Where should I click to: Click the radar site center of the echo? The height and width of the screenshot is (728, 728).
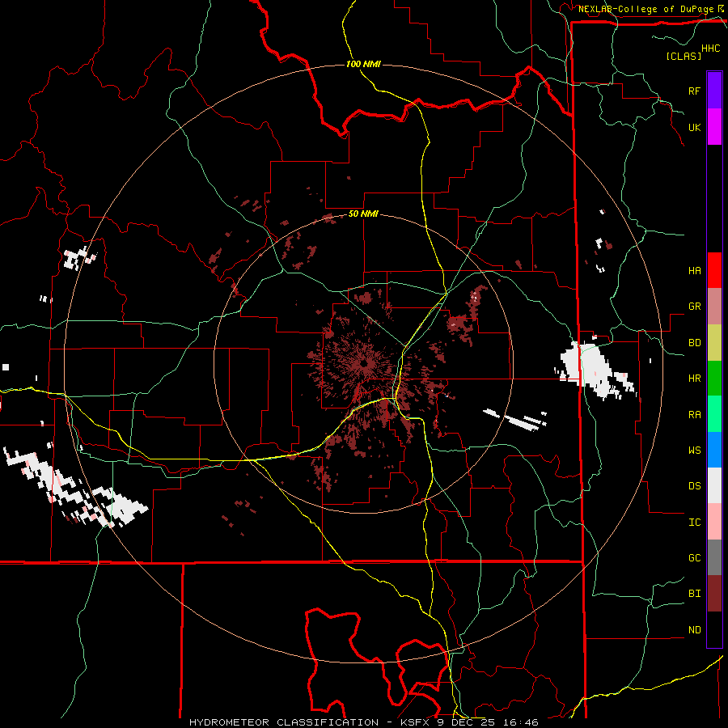tap(365, 363)
